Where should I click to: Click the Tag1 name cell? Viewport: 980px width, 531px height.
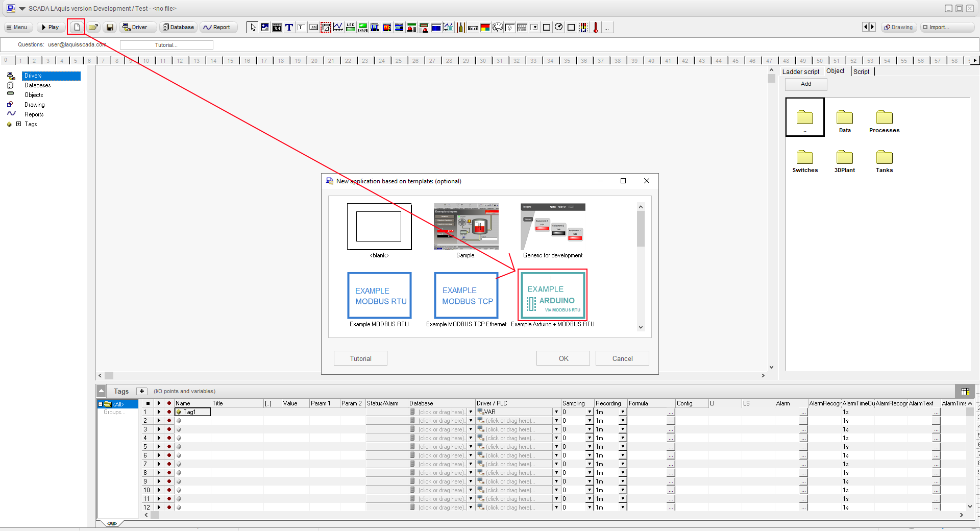coord(192,412)
